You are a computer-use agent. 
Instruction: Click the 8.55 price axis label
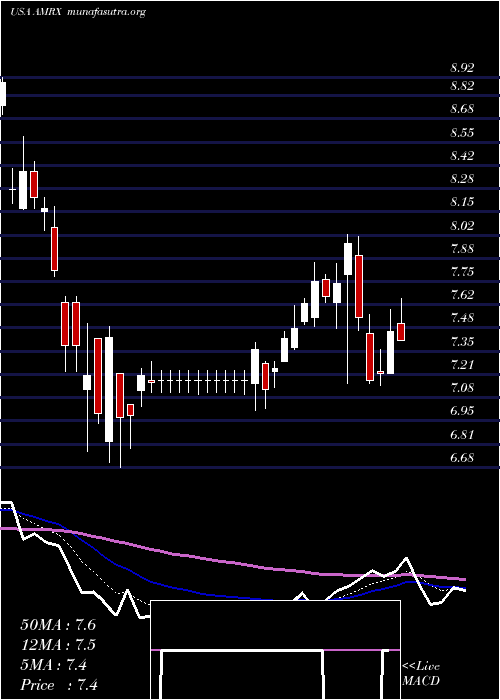(x=462, y=133)
